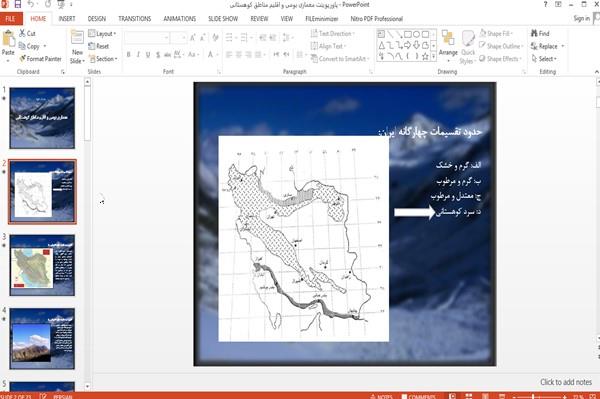Click Reset slide button
Viewport: 600px width, 399px height.
pos(99,46)
